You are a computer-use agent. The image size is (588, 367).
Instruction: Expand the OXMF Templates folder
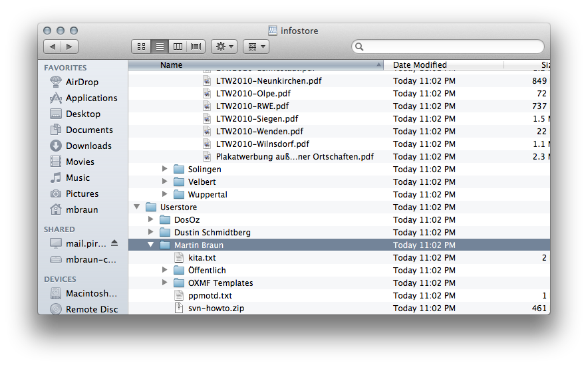point(165,283)
